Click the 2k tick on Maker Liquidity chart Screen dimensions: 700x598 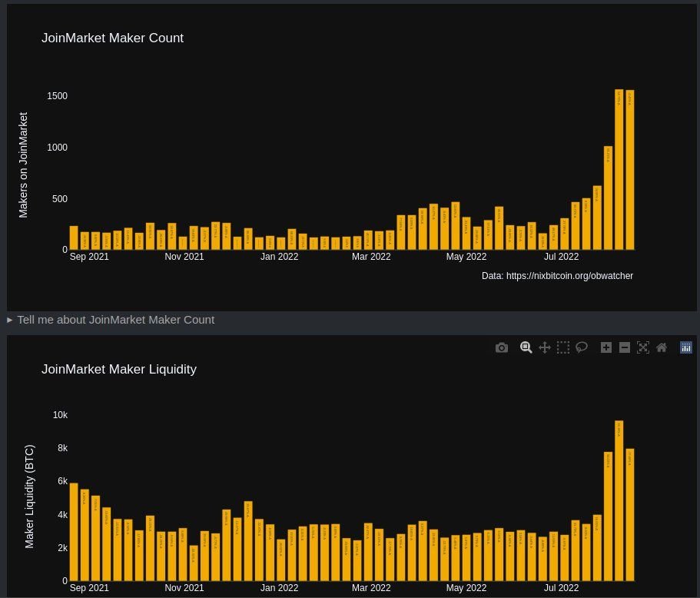coord(62,547)
